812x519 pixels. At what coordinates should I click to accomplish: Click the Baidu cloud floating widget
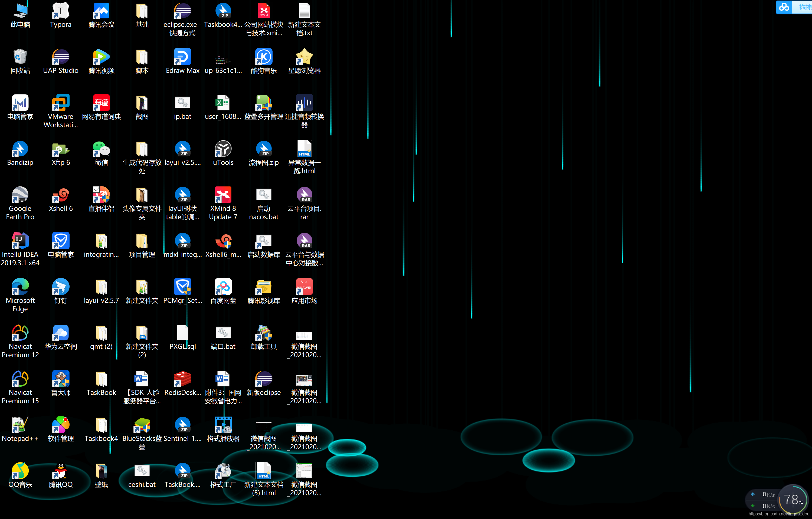coord(793,7)
